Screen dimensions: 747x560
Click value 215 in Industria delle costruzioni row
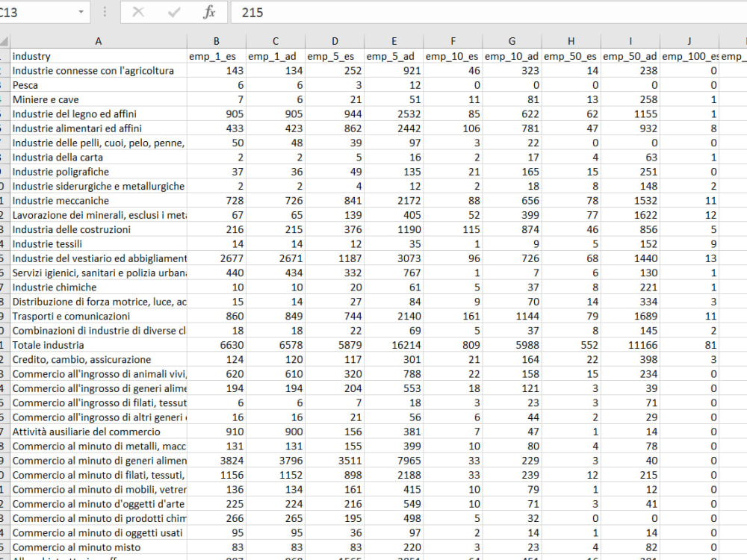pos(276,229)
